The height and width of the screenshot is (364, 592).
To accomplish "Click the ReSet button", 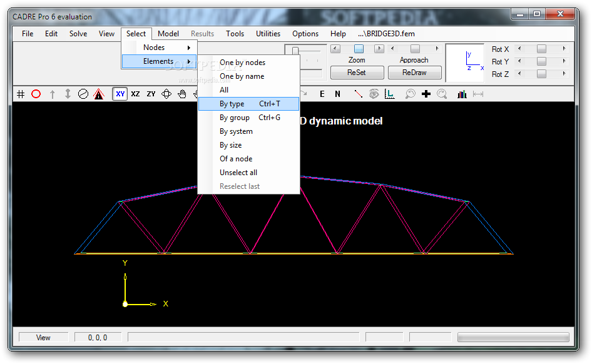I will (357, 73).
